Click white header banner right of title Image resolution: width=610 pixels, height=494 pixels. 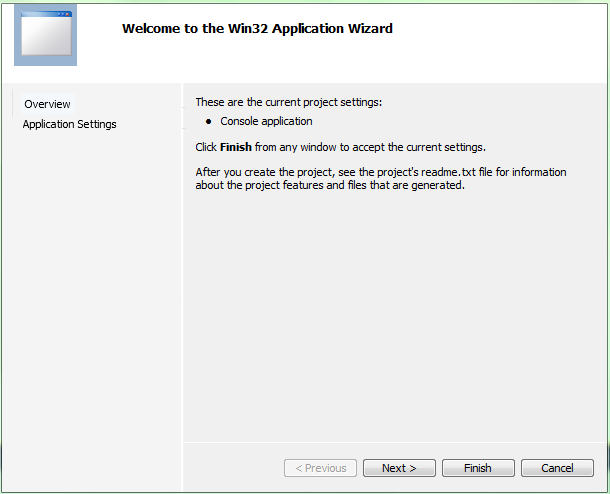[x=500, y=40]
